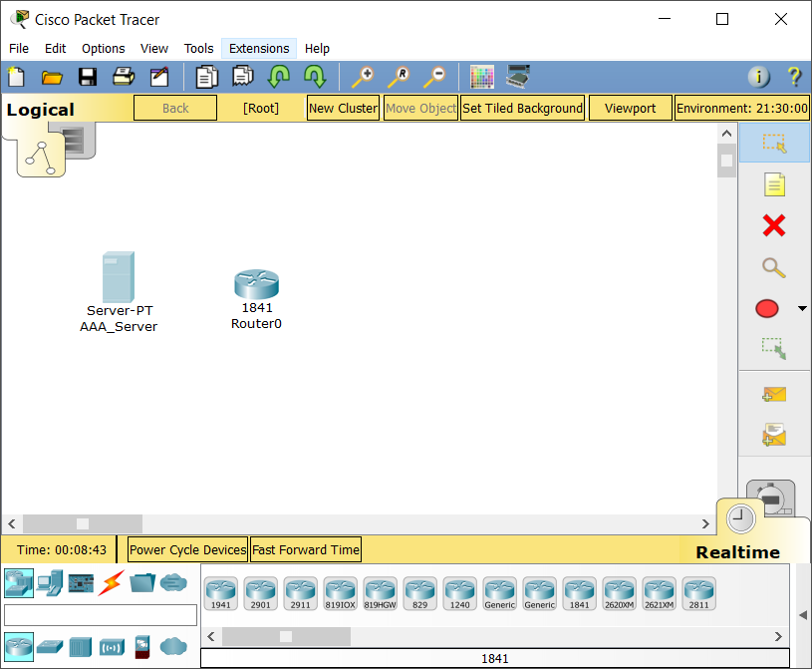Redo with the right green arrow icon

315,76
